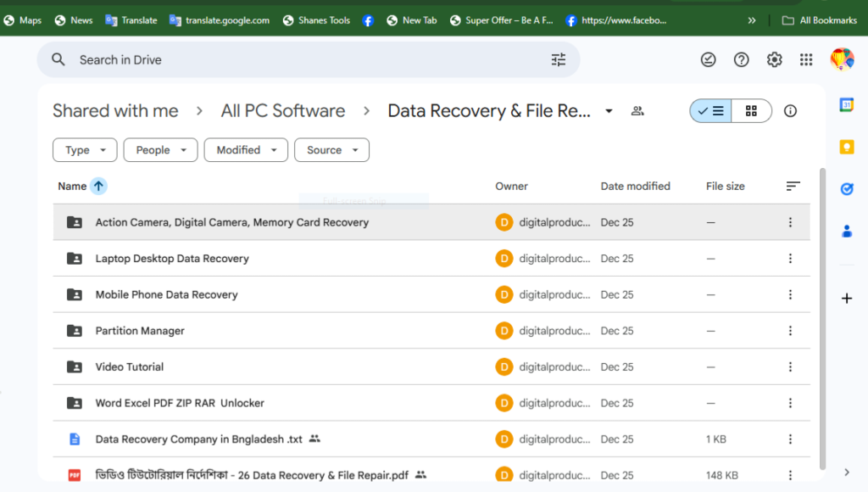868x492 pixels.
Task: Switch to grid layout view
Action: click(751, 111)
